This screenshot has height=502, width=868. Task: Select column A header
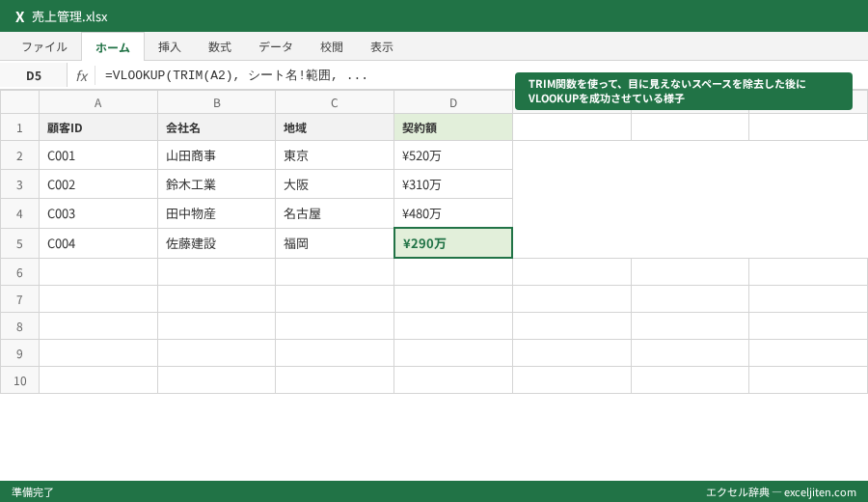click(98, 102)
